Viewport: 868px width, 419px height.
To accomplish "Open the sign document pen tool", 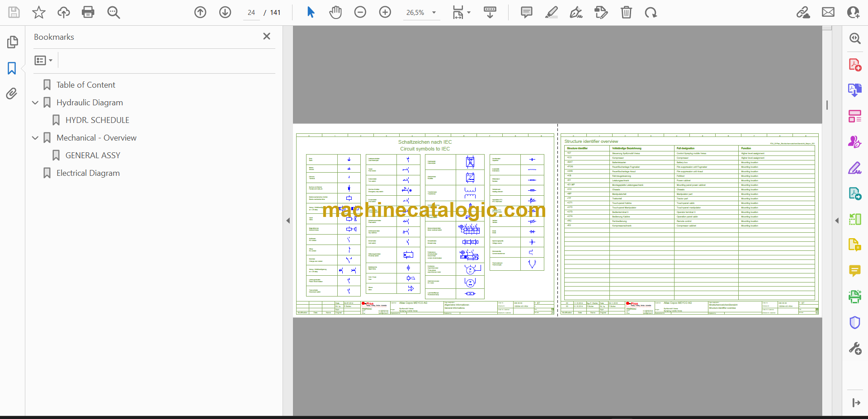I will click(x=576, y=12).
